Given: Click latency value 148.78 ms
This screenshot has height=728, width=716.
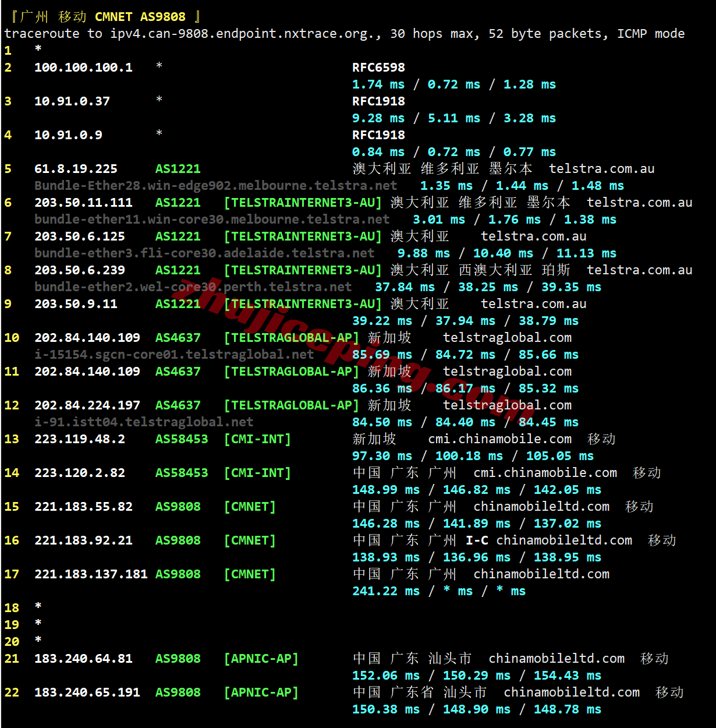Looking at the screenshot, I should (x=568, y=709).
